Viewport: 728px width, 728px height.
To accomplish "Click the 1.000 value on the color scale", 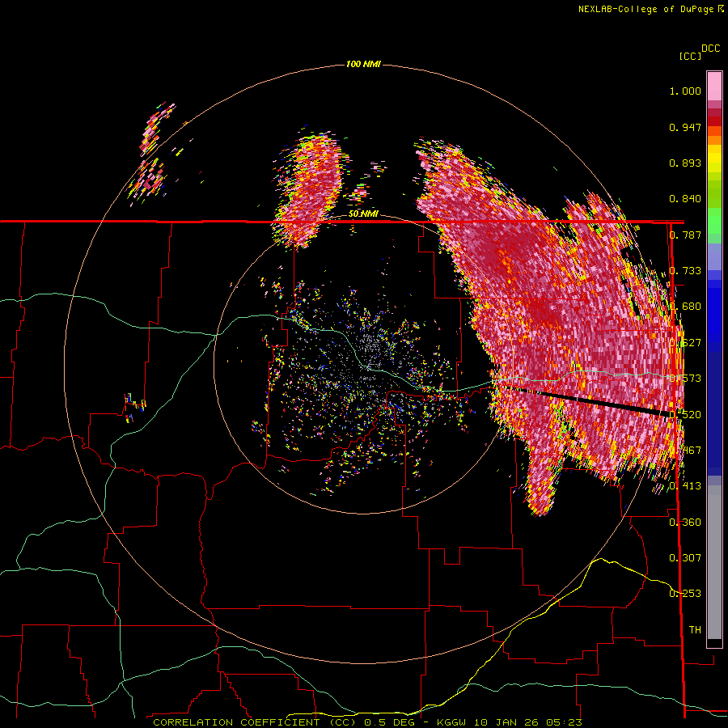I will [x=685, y=91].
